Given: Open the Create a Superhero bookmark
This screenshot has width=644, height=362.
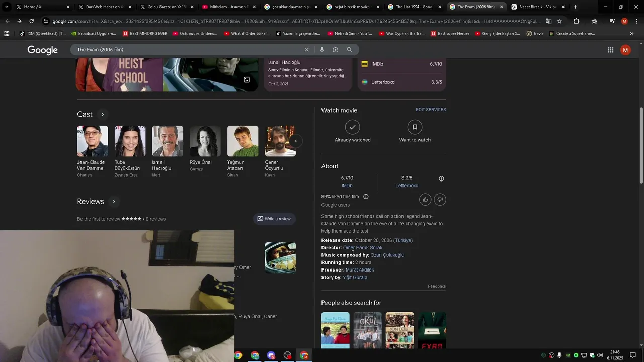Looking at the screenshot, I should (x=572, y=34).
